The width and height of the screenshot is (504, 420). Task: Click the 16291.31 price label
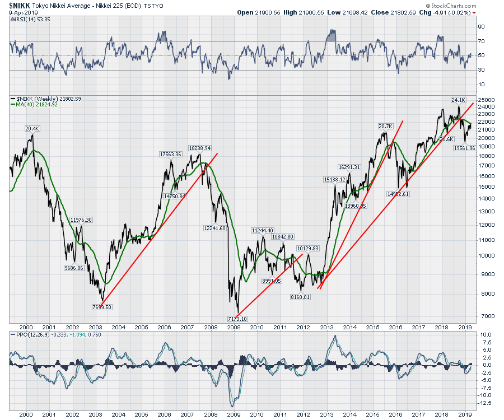click(349, 167)
